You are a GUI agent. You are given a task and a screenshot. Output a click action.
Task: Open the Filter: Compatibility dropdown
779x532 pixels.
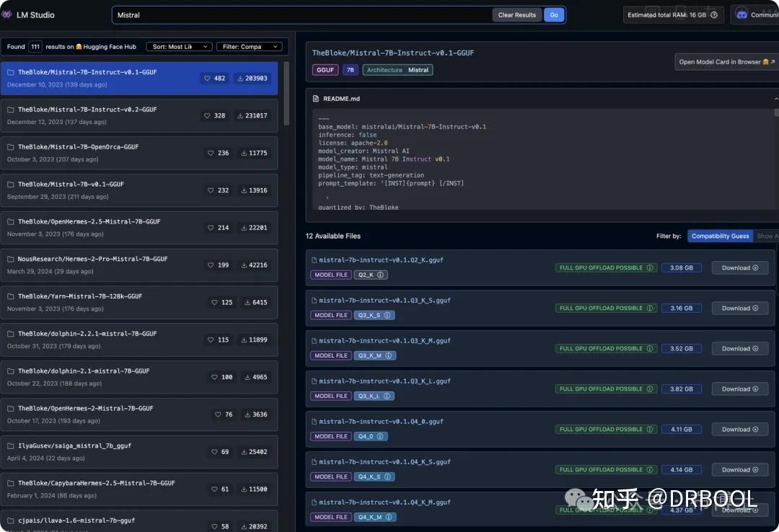(x=250, y=46)
